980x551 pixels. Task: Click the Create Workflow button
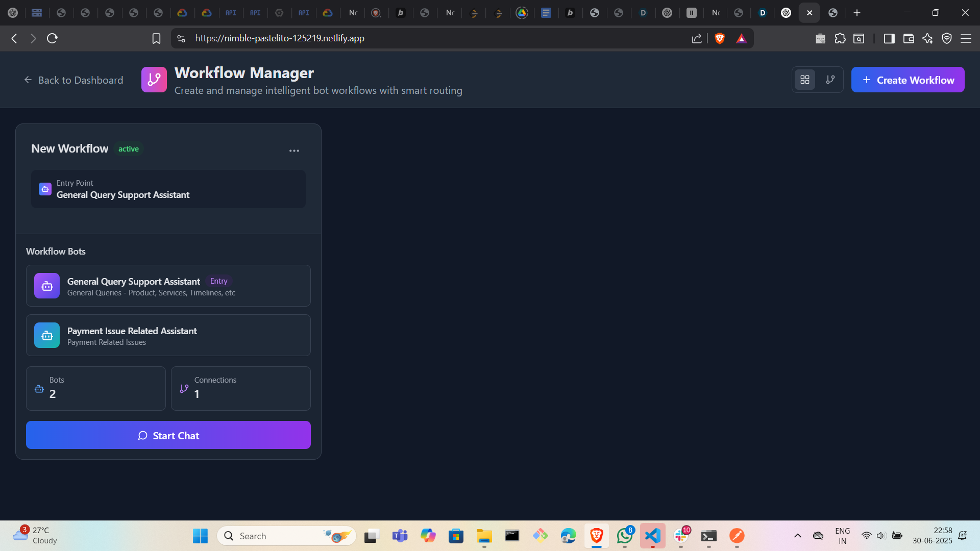point(908,80)
